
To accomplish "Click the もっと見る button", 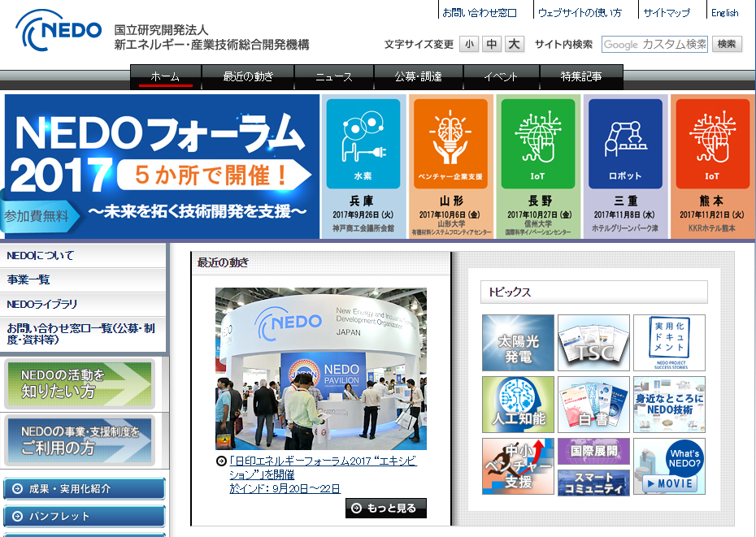I will coord(385,508).
